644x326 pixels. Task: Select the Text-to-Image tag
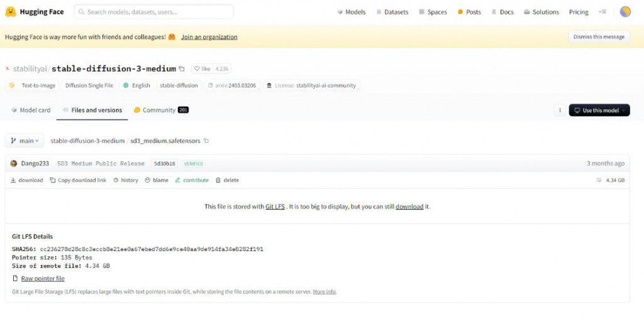tap(33, 86)
